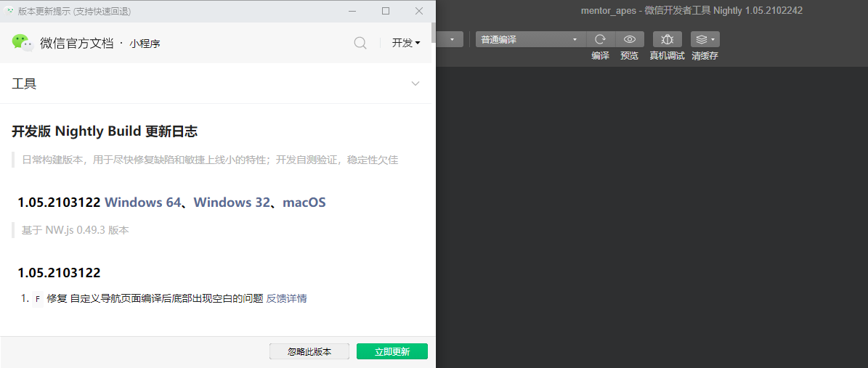Open the partially hidden dropdown left of 普通编译
868x368 pixels.
450,39
